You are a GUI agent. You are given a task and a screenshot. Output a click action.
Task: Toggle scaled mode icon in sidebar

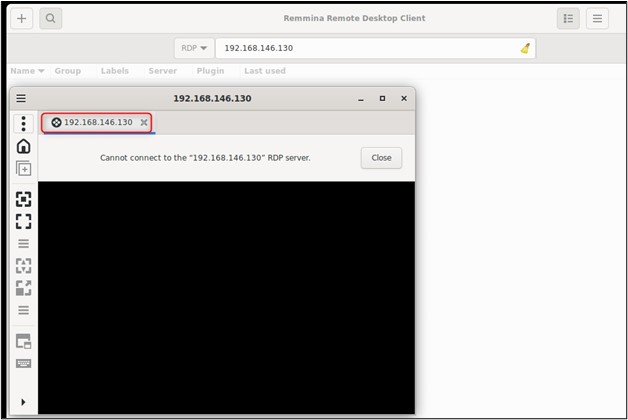pos(24,288)
